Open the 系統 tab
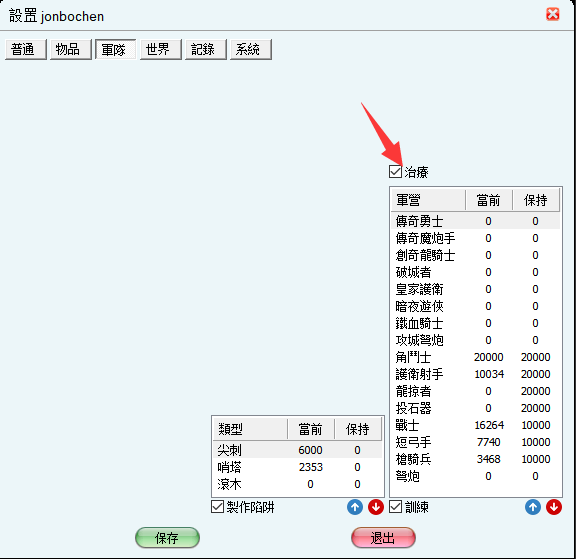This screenshot has height=559, width=576. pos(251,49)
